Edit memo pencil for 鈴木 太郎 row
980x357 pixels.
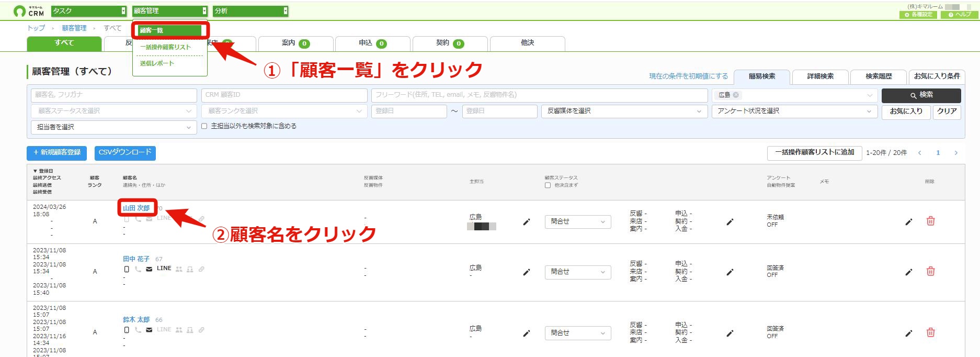click(x=909, y=333)
